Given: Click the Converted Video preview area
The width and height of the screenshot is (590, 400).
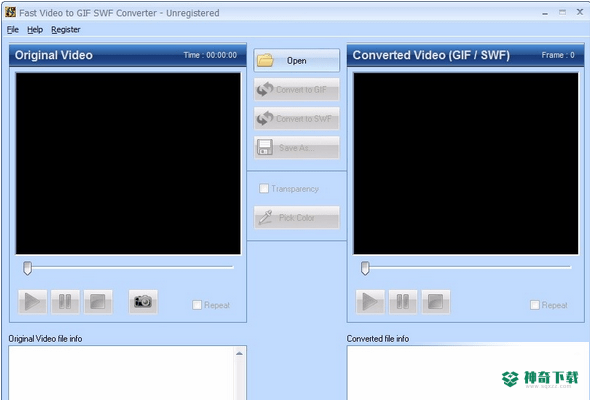Looking at the screenshot, I should (x=466, y=163).
